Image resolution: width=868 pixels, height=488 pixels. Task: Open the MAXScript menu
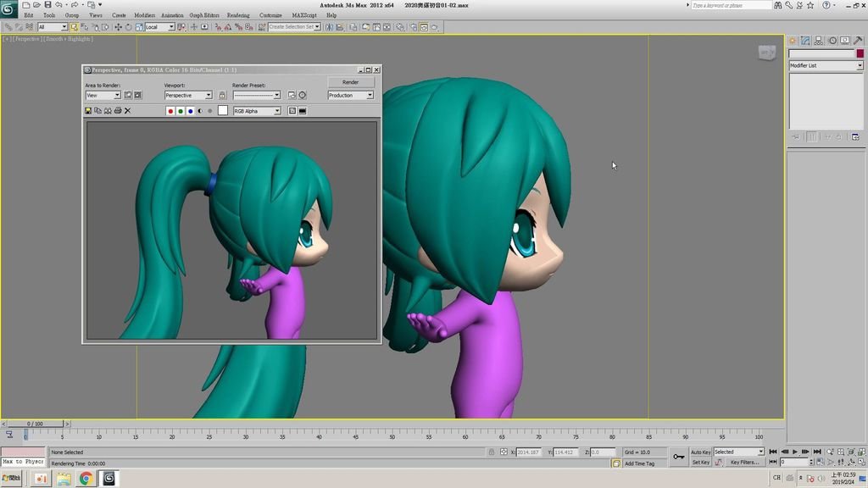click(x=304, y=15)
